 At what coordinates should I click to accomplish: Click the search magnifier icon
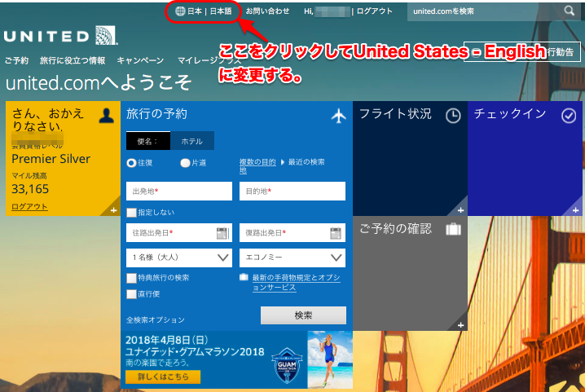569,11
